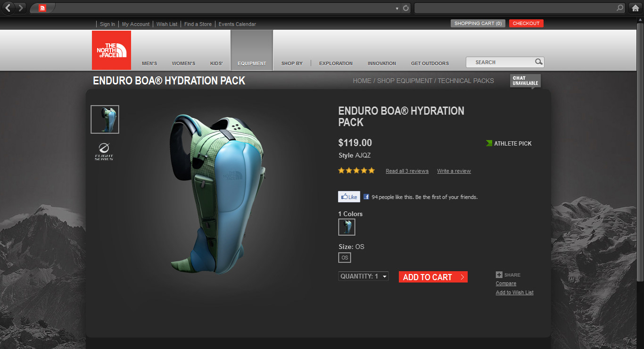View the Shopping Cart (0)

pyautogui.click(x=478, y=23)
